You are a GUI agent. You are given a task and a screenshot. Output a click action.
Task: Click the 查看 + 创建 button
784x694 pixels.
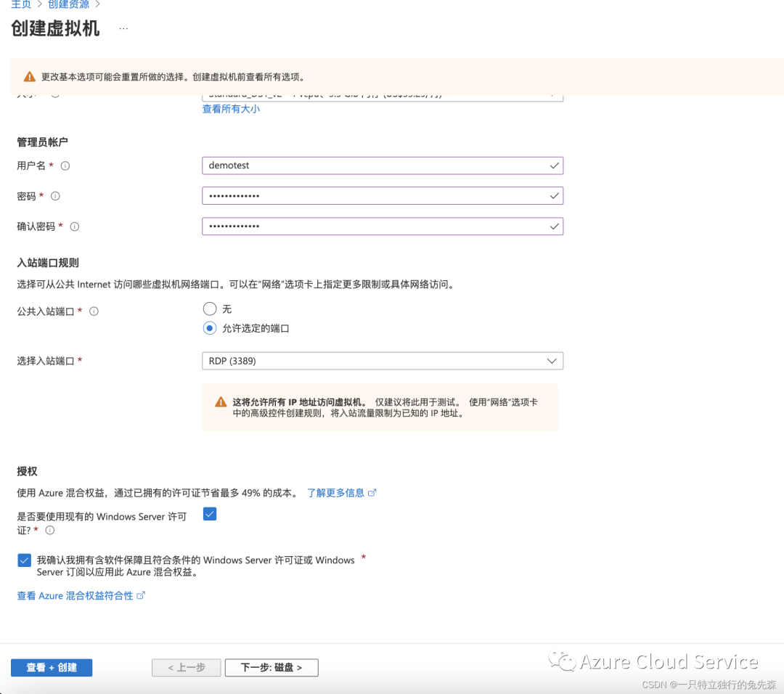pos(52,667)
